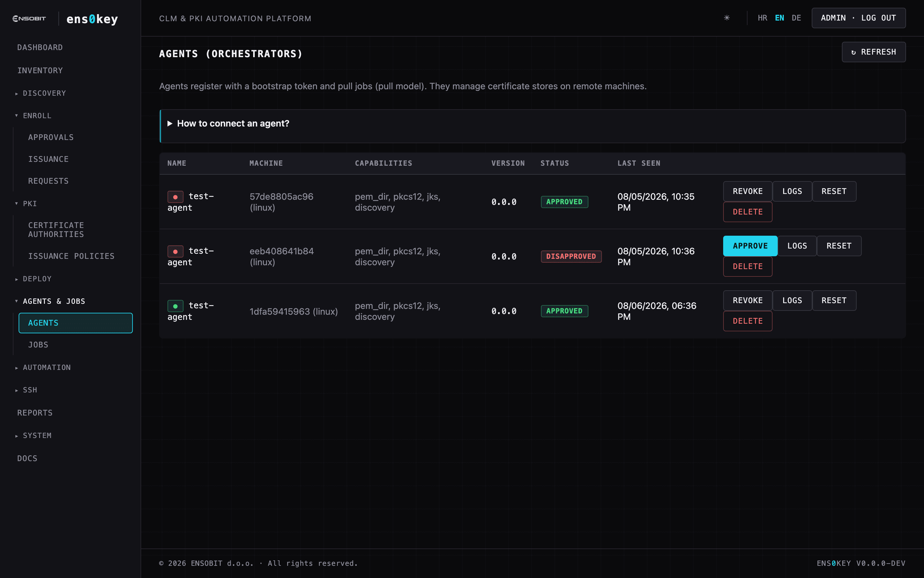The image size is (924, 578).
Task: Revoke agent on machine 1dfa59415963
Action: pyautogui.click(x=748, y=301)
